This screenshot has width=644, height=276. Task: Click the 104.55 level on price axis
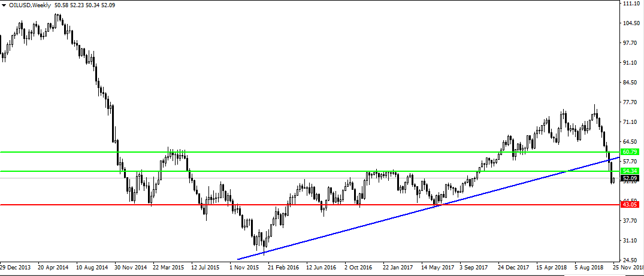point(631,23)
